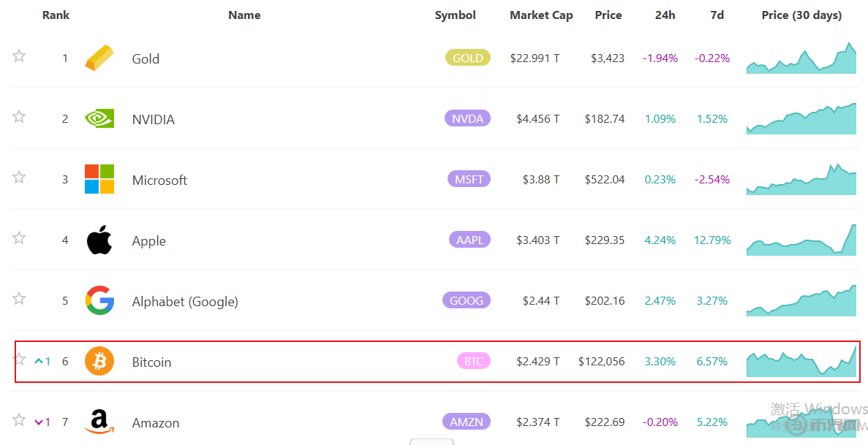The width and height of the screenshot is (868, 445).
Task: Toggle favorite star for NVIDIA
Action: click(19, 117)
